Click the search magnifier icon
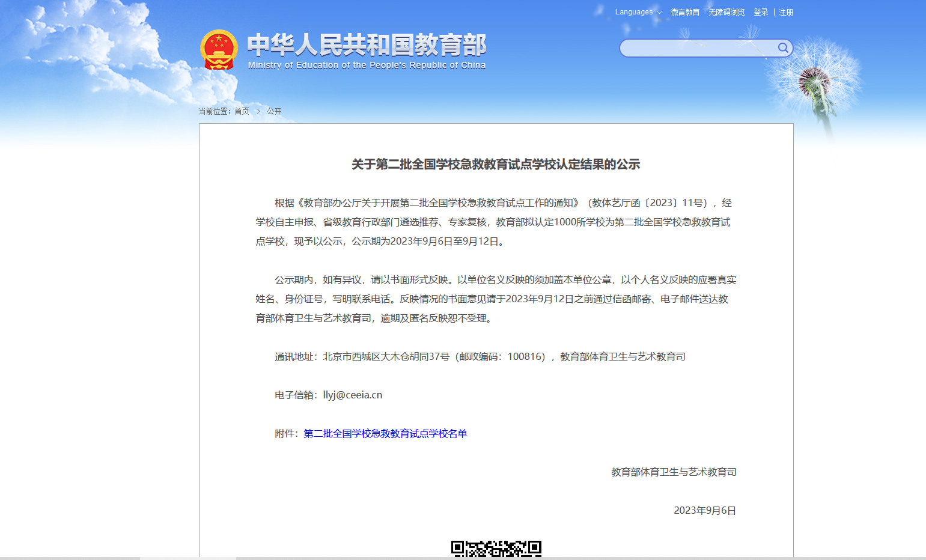Viewport: 926px width, 560px height. click(783, 48)
